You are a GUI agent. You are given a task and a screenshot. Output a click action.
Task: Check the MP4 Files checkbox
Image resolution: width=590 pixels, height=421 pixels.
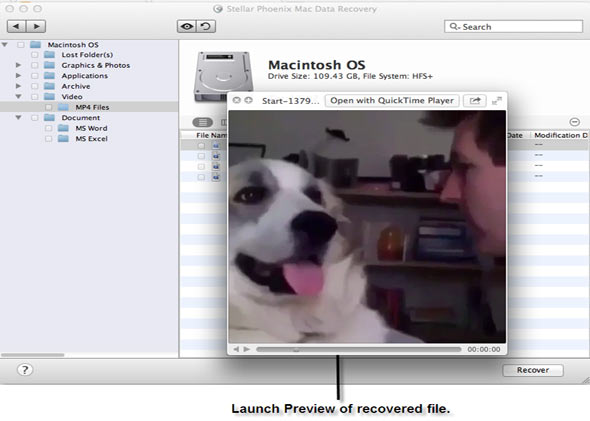(x=49, y=108)
